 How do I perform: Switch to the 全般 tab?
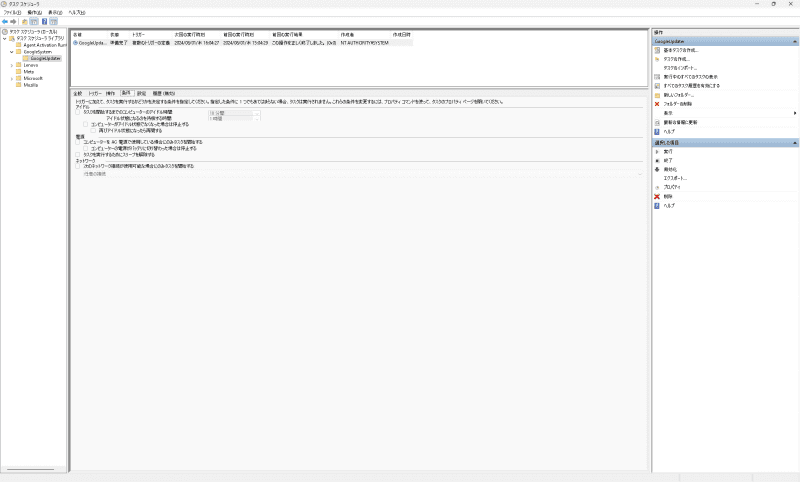pos(78,93)
